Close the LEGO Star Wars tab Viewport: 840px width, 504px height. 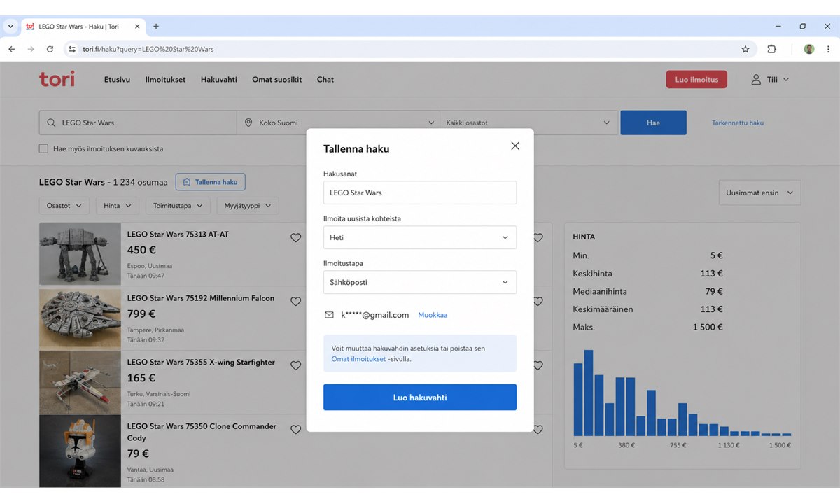coord(137,27)
